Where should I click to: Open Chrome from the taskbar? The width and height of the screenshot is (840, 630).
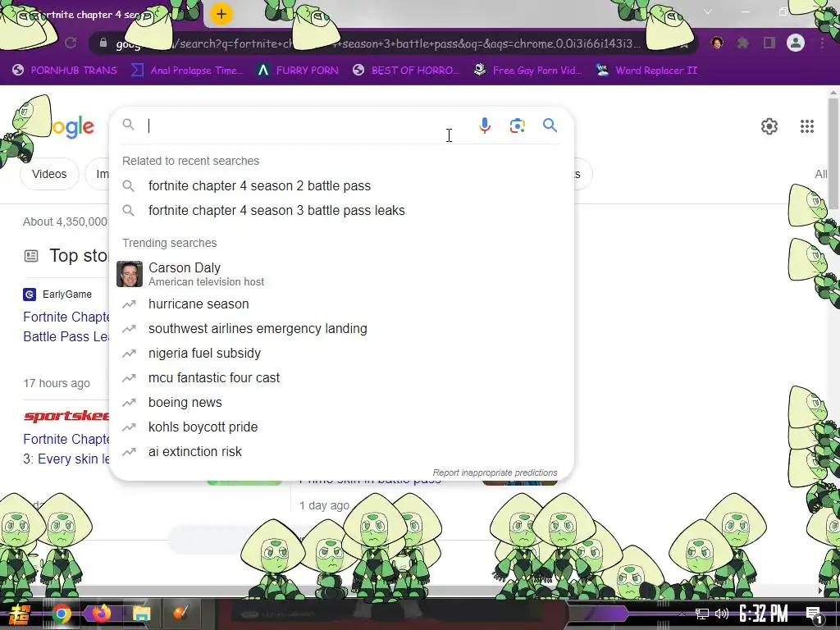[x=61, y=614]
